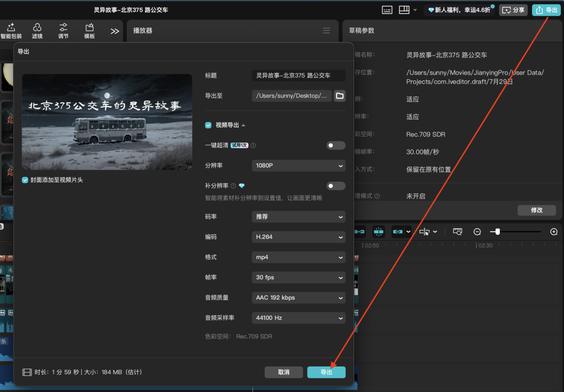Click the preview-quality keyboard icon in timeline toolbar

point(457,231)
